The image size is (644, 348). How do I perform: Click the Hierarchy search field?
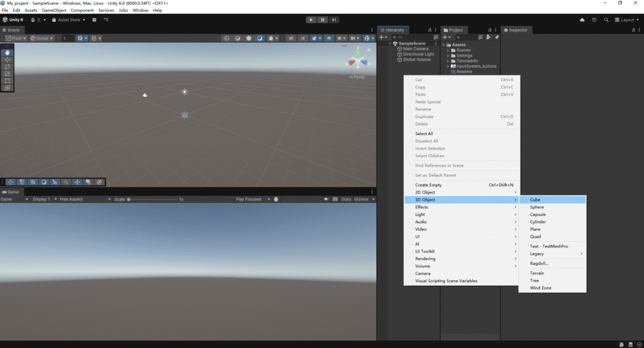[411, 37]
